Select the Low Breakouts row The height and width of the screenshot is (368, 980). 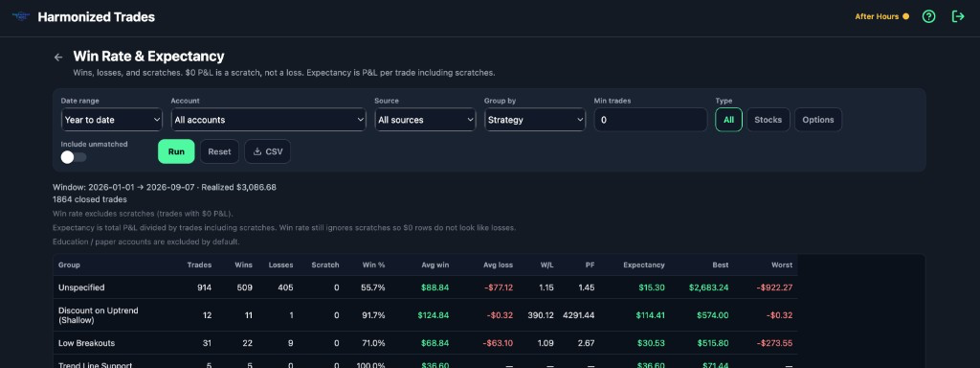click(x=425, y=343)
